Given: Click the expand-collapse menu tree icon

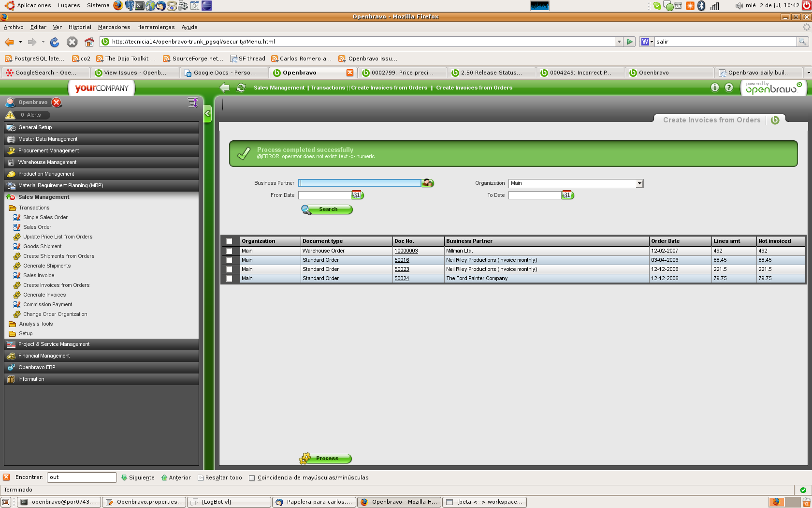Looking at the screenshot, I should tap(193, 103).
